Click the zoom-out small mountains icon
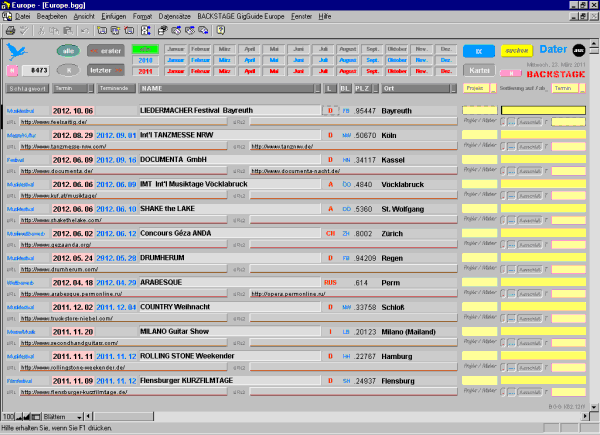600x435 pixels. 19,416
